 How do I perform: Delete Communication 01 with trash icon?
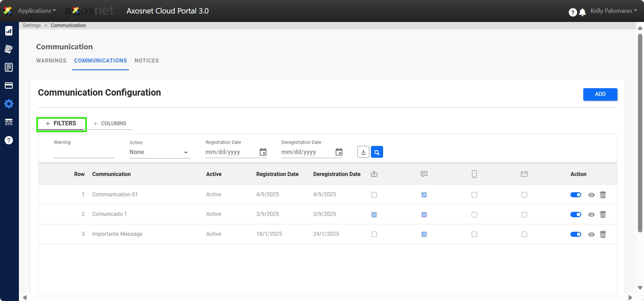click(x=603, y=195)
